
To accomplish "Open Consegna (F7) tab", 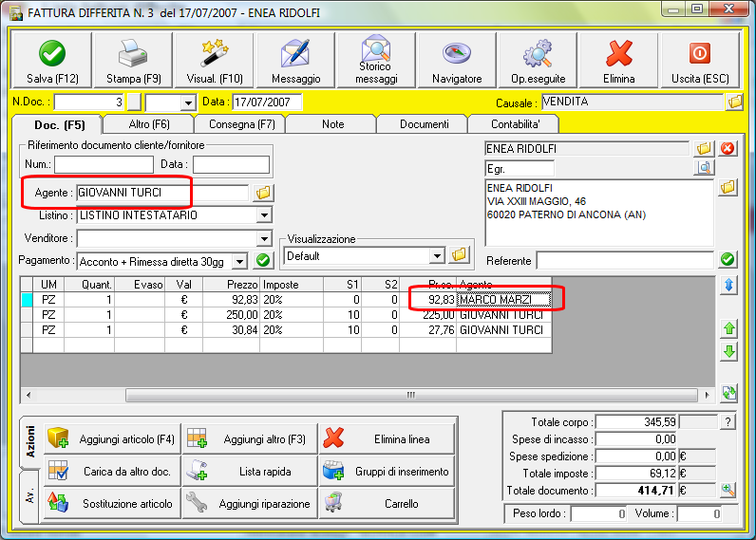I will point(241,124).
